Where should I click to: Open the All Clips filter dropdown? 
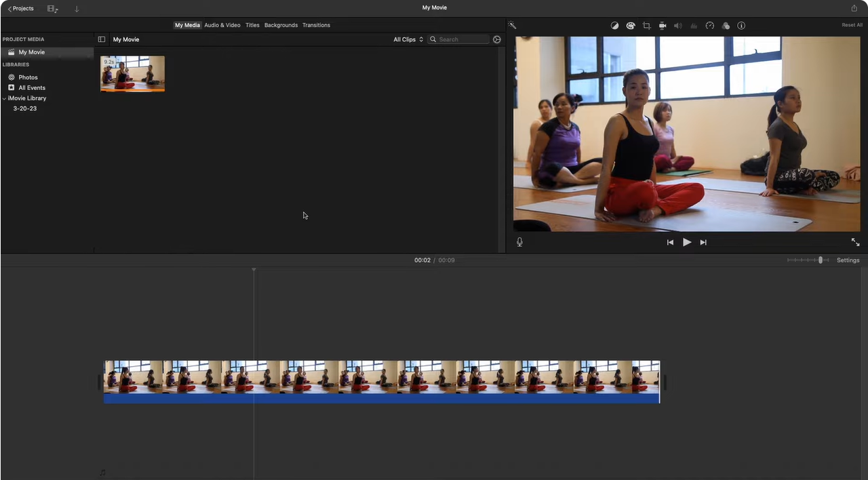point(408,39)
